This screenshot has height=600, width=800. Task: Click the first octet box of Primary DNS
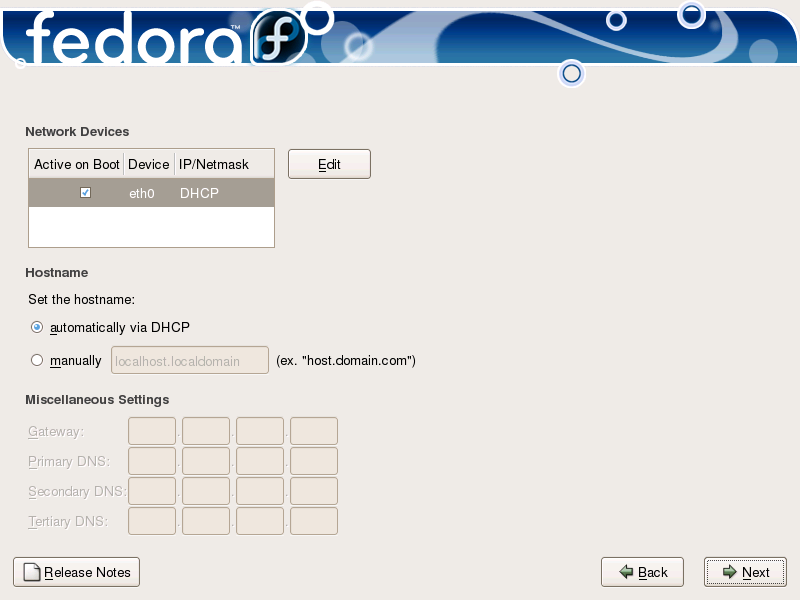152,461
